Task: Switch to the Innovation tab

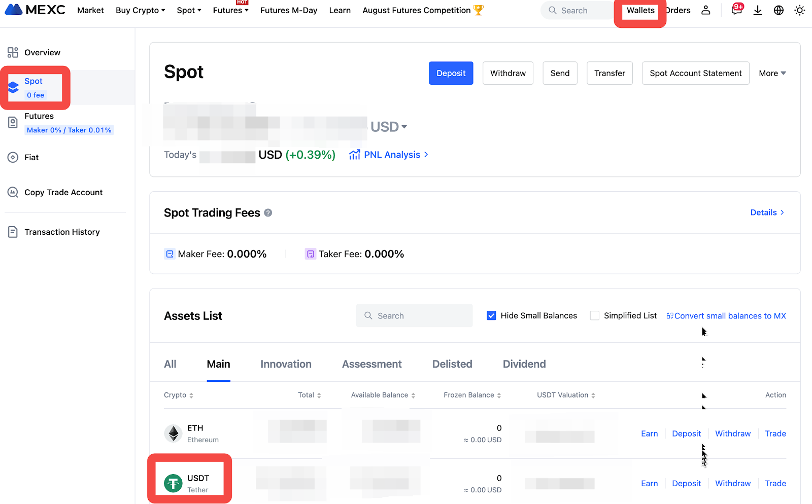Action: 286,364
